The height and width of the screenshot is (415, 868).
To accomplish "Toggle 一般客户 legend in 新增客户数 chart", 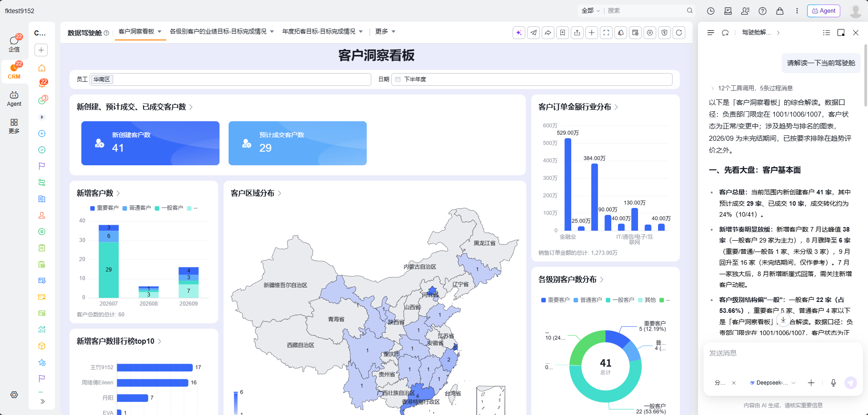I will [169, 208].
